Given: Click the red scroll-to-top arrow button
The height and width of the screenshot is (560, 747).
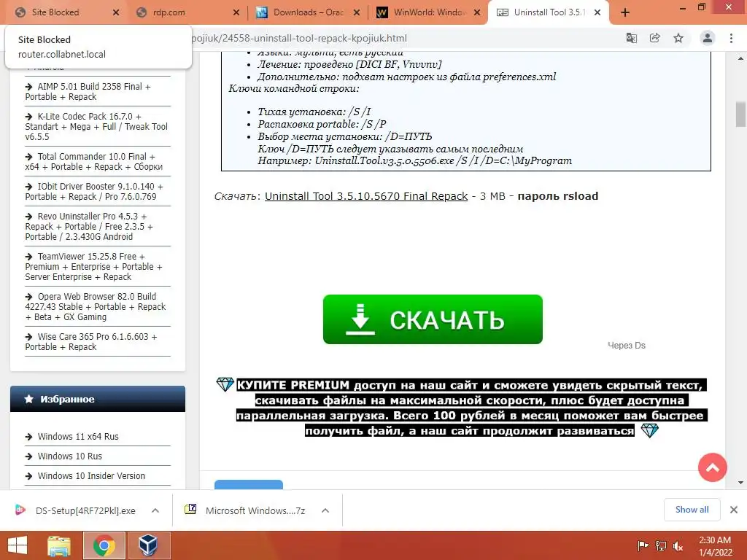Looking at the screenshot, I should [x=712, y=467].
